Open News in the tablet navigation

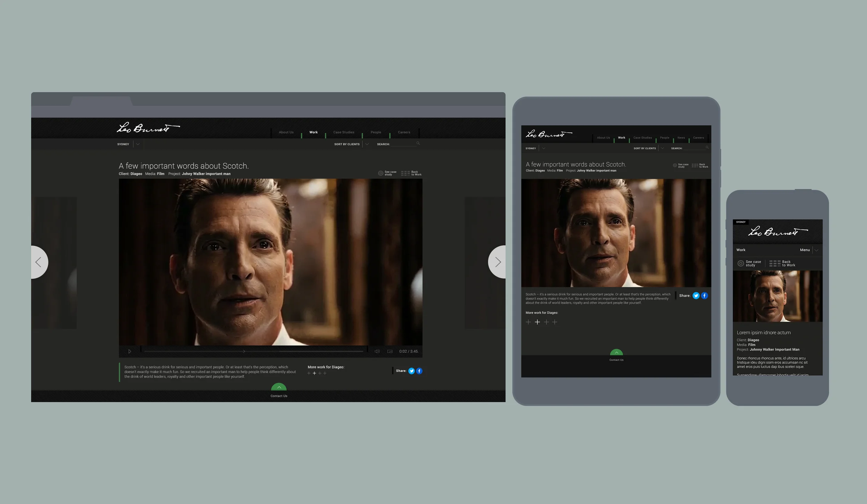[x=681, y=138]
